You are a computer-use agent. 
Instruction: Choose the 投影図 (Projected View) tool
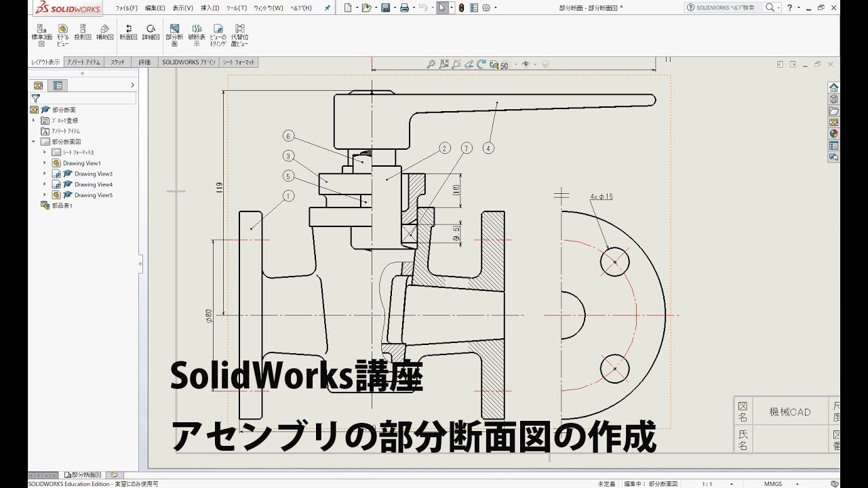(83, 33)
